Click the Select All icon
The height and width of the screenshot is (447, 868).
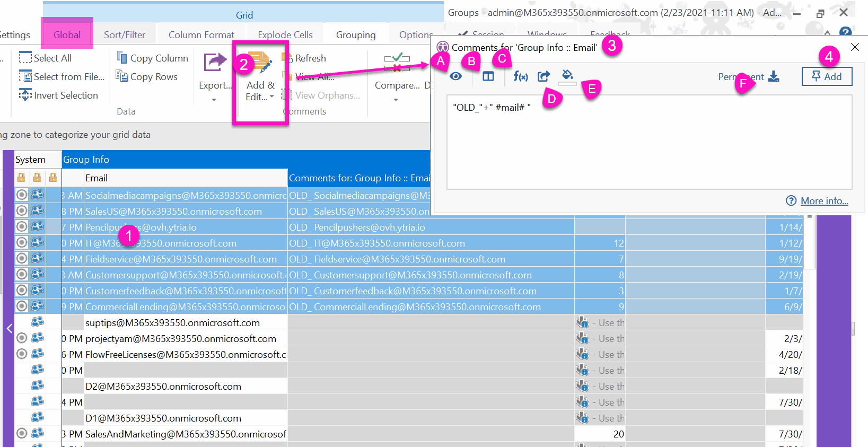point(25,58)
